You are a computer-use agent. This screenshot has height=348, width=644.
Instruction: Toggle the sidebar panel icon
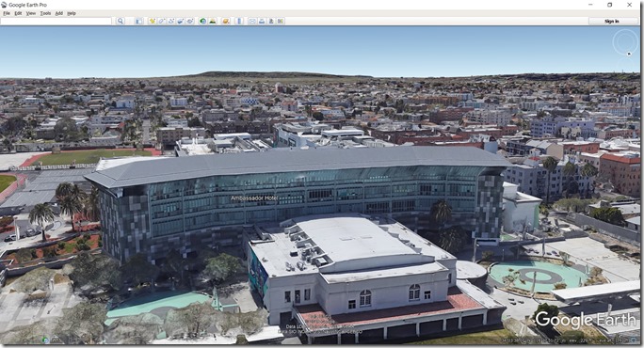(138, 21)
